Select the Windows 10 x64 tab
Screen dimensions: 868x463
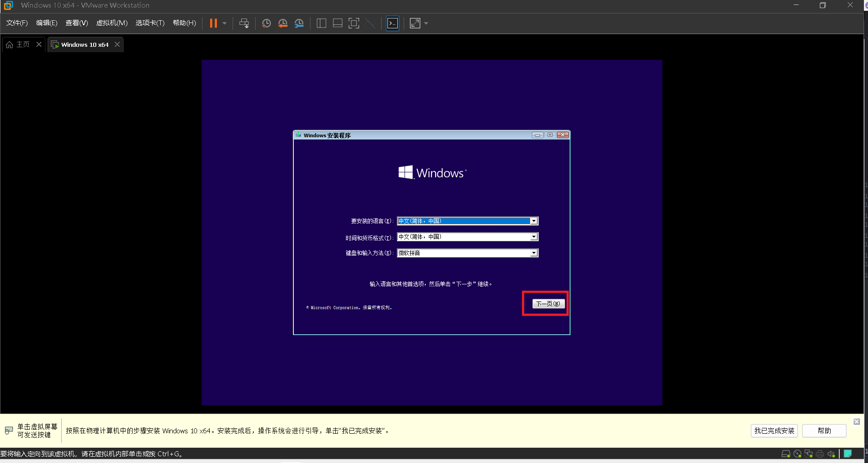pyautogui.click(x=85, y=45)
